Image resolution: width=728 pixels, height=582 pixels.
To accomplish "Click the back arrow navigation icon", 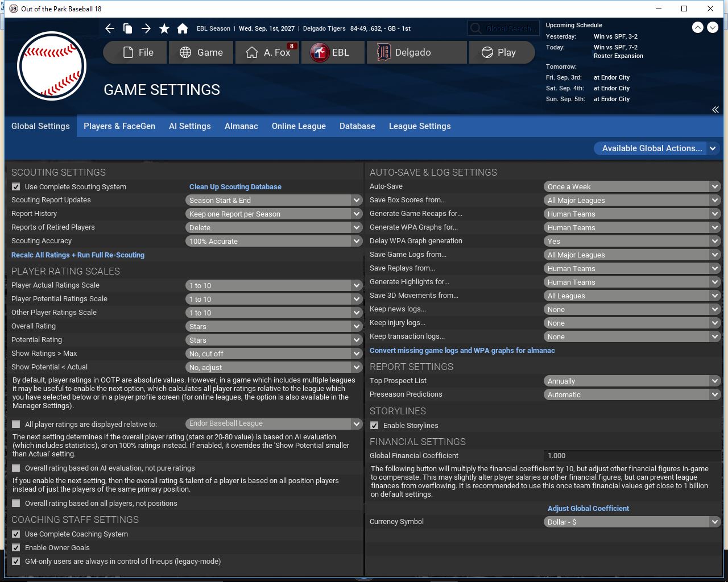I will (x=110, y=28).
